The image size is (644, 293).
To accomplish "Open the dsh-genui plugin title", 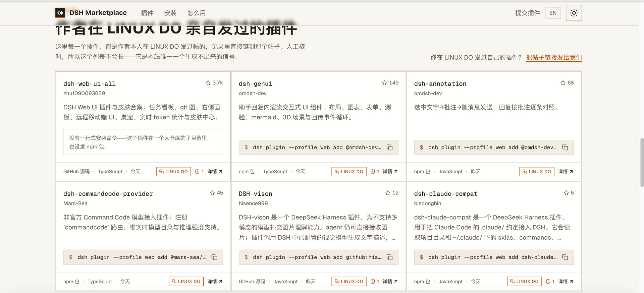I will (x=256, y=83).
